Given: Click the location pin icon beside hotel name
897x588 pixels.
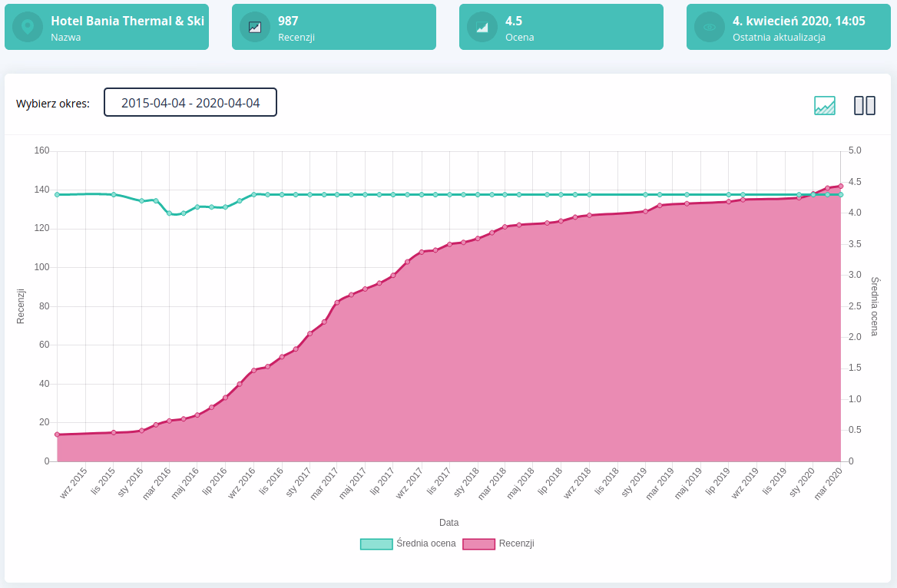Looking at the screenshot, I should [28, 27].
